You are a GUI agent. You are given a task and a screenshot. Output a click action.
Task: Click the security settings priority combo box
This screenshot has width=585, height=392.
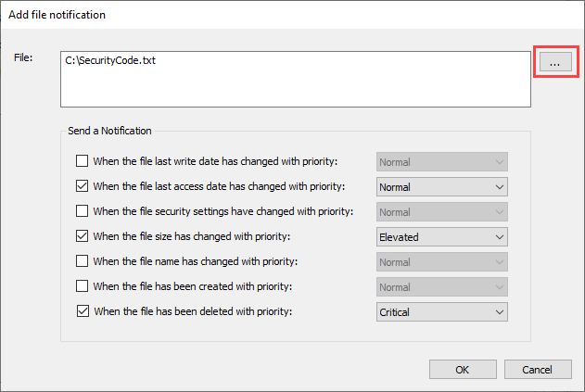(441, 212)
